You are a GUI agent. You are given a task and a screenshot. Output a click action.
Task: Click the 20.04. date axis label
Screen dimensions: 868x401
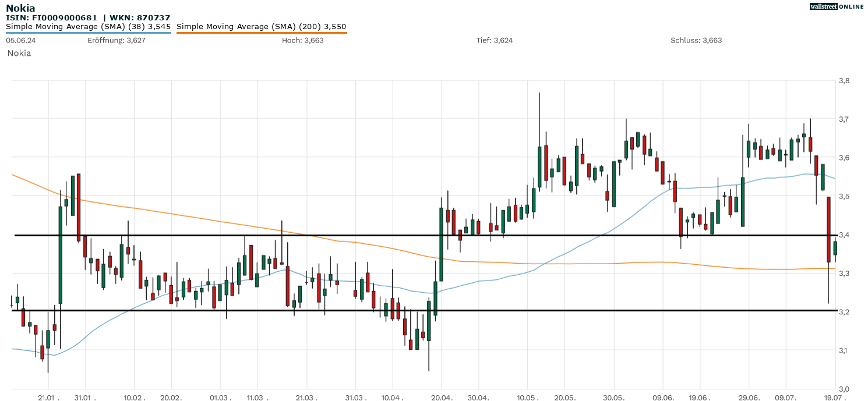pos(442,398)
